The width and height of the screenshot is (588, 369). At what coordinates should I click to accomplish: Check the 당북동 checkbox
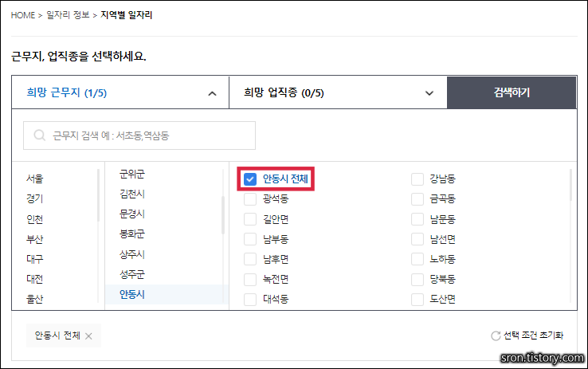[417, 280]
